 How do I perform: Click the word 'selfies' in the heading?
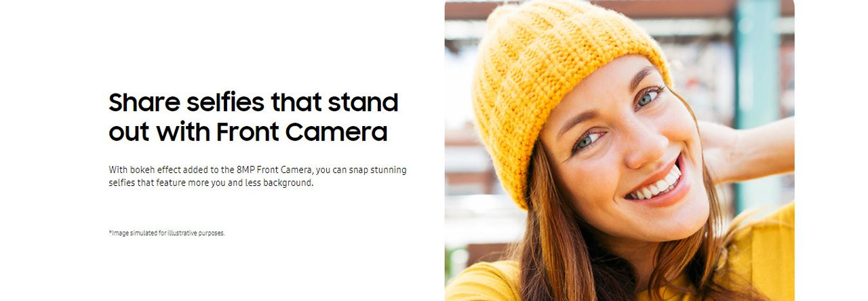point(225,103)
